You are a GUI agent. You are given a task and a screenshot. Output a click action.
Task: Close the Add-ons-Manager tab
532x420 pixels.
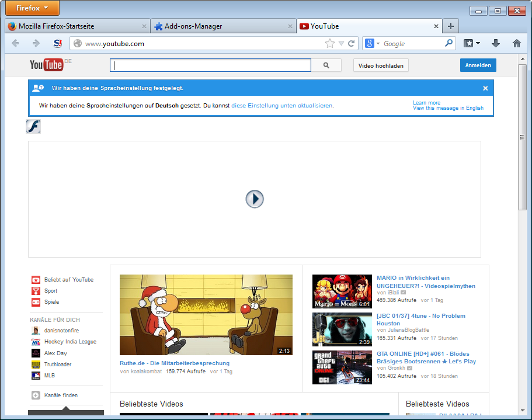290,26
